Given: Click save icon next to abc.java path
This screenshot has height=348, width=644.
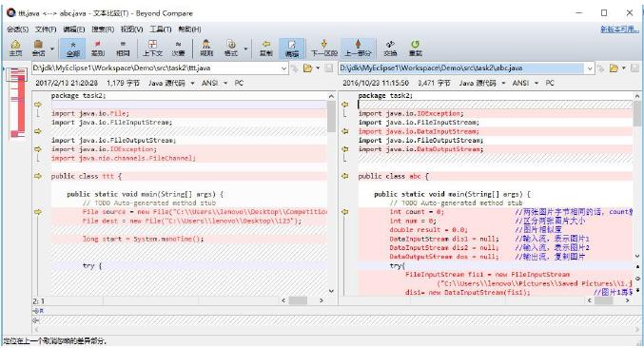Looking at the screenshot, I should pyautogui.click(x=635, y=68).
